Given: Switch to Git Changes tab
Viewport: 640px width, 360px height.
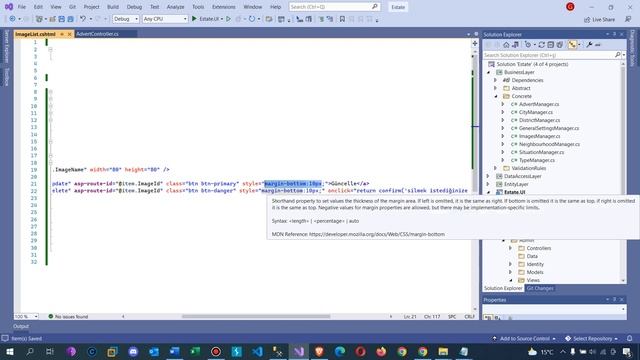Looking at the screenshot, I should tap(540, 288).
